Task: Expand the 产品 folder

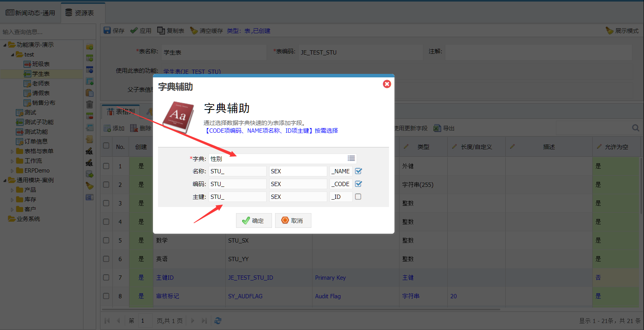Action: click(12, 190)
